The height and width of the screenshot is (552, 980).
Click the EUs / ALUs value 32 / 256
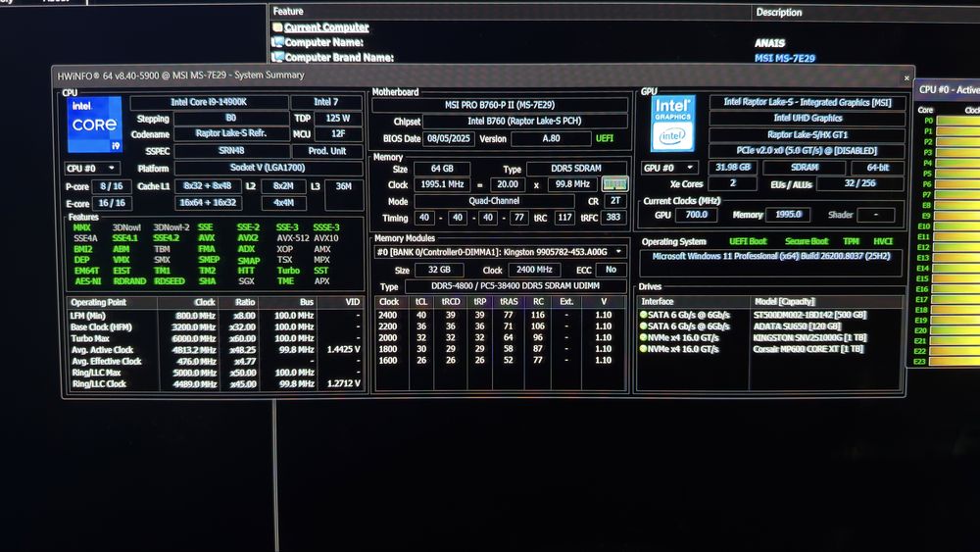tap(860, 183)
